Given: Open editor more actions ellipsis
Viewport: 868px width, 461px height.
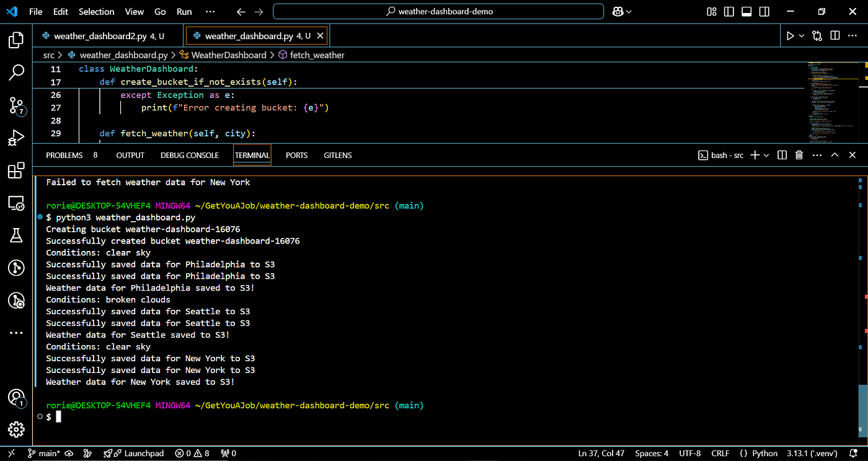Looking at the screenshot, I should tap(854, 36).
